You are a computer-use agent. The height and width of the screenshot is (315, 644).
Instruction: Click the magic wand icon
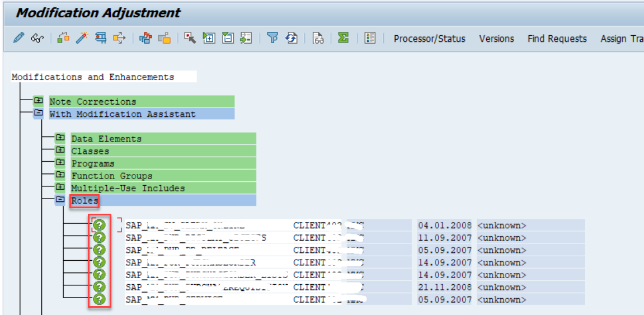82,38
